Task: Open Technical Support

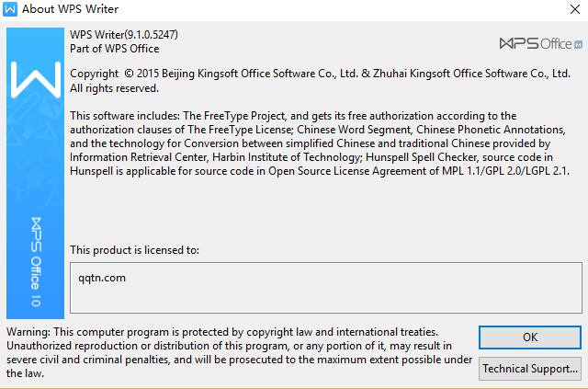Action: pos(530,369)
